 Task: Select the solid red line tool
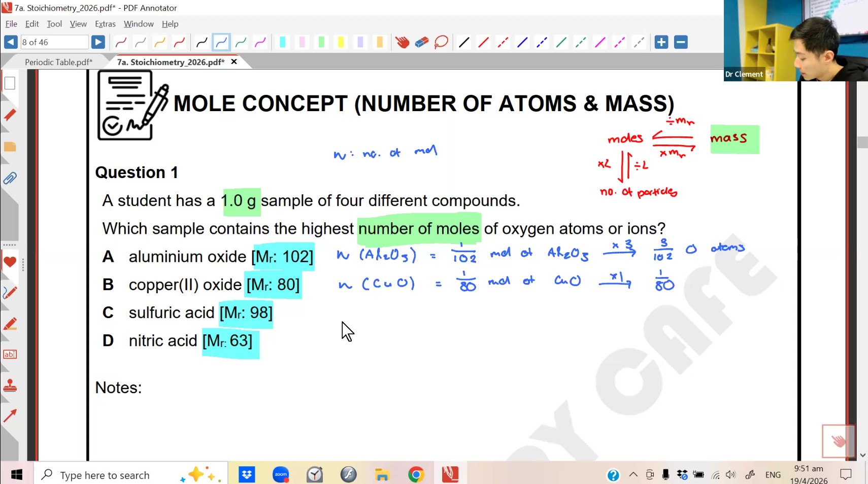click(x=483, y=42)
